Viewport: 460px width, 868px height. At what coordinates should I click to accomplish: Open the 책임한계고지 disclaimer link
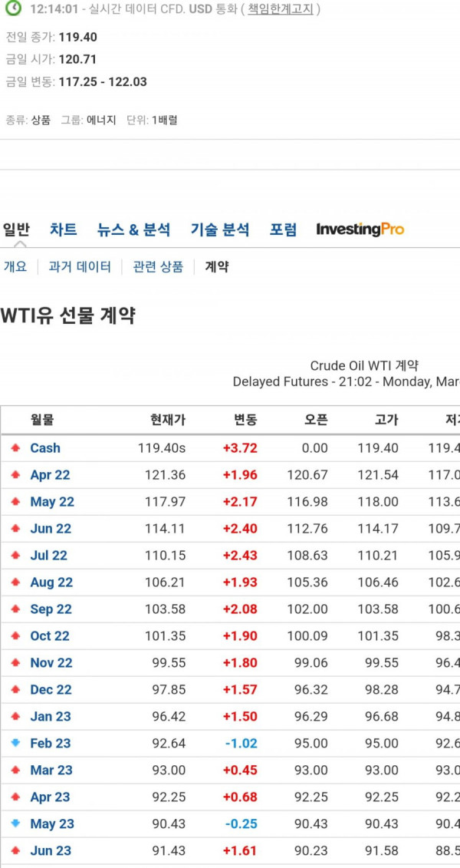coord(281,9)
